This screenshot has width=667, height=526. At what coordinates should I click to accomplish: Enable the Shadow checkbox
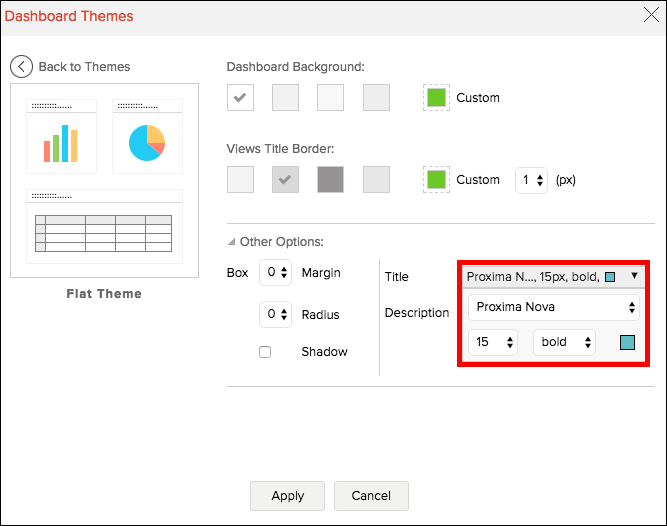point(265,352)
